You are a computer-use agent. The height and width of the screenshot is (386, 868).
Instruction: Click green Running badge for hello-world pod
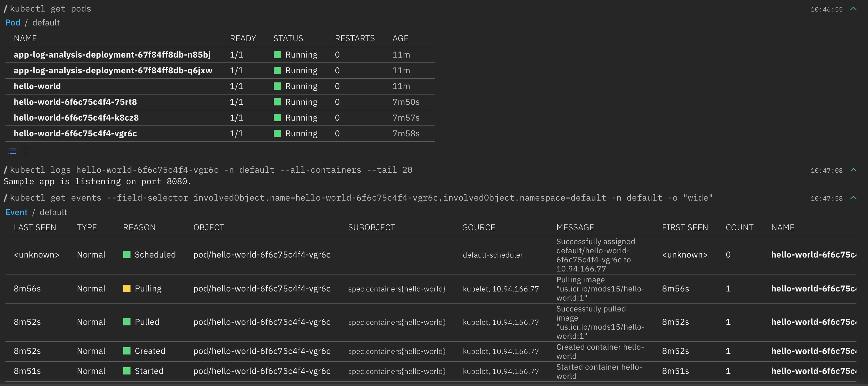click(x=277, y=86)
